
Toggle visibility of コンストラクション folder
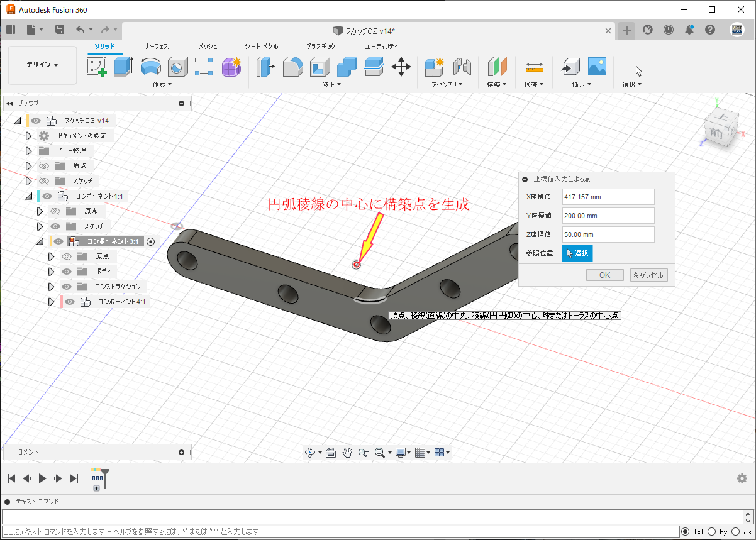(x=67, y=287)
